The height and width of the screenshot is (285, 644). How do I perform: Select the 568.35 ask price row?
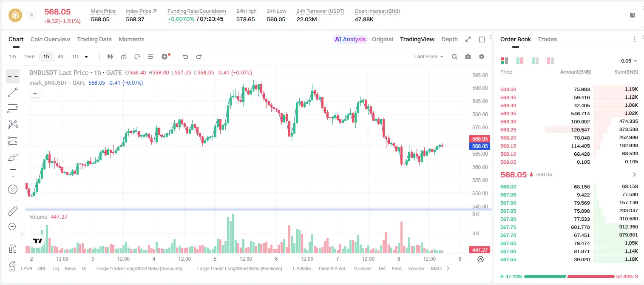(x=569, y=114)
